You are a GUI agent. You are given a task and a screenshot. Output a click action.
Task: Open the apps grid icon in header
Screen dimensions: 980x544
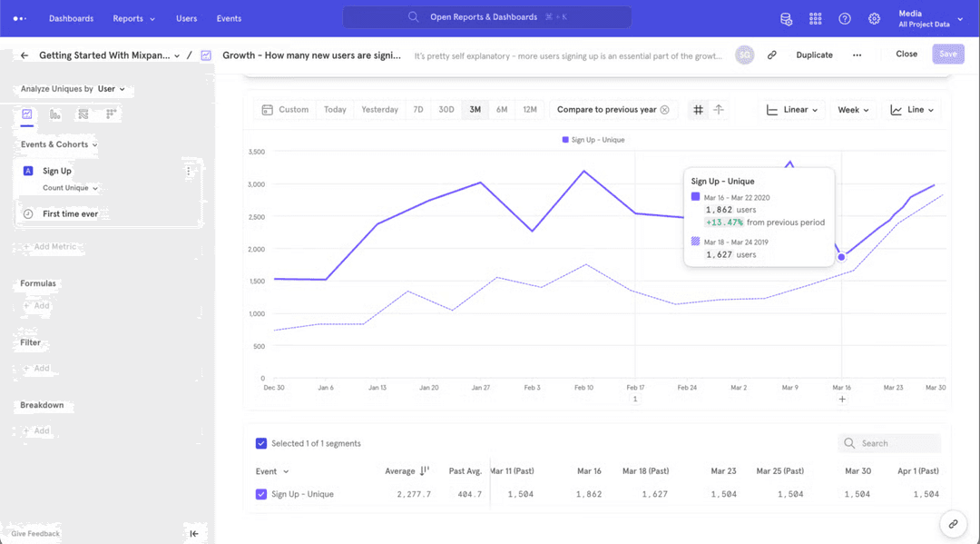(815, 18)
